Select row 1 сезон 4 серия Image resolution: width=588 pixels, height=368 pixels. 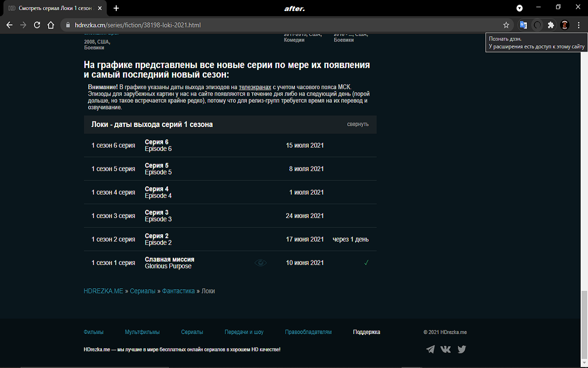(230, 192)
